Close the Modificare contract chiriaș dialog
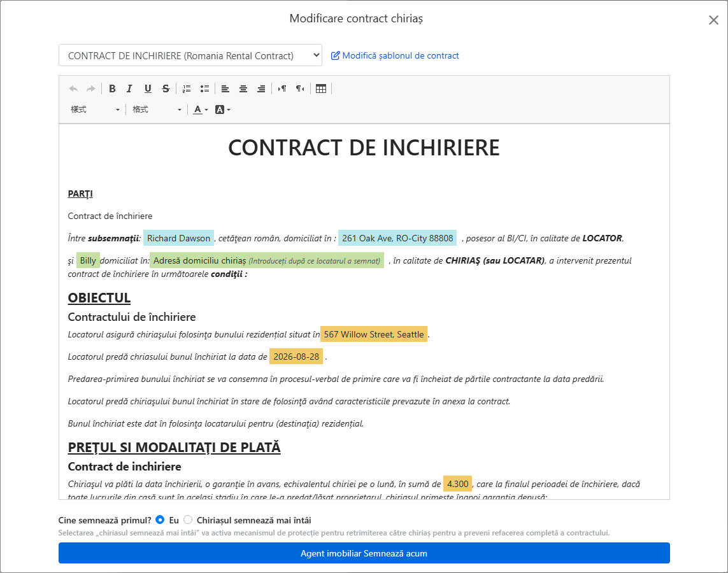 pos(713,20)
